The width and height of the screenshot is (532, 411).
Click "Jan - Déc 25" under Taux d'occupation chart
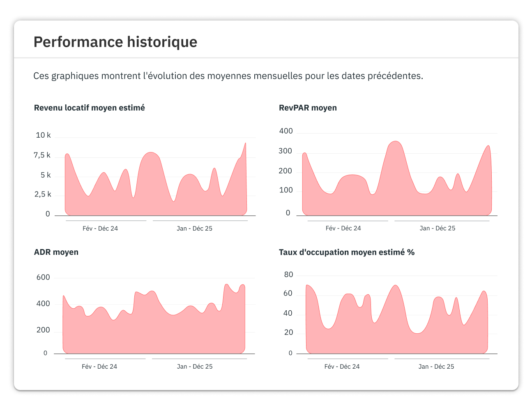(x=436, y=367)
